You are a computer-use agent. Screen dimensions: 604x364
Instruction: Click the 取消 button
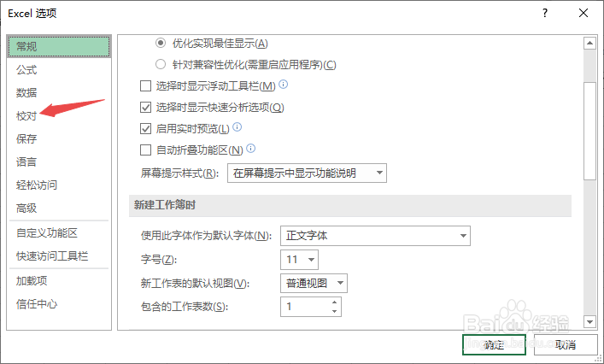pos(565,345)
